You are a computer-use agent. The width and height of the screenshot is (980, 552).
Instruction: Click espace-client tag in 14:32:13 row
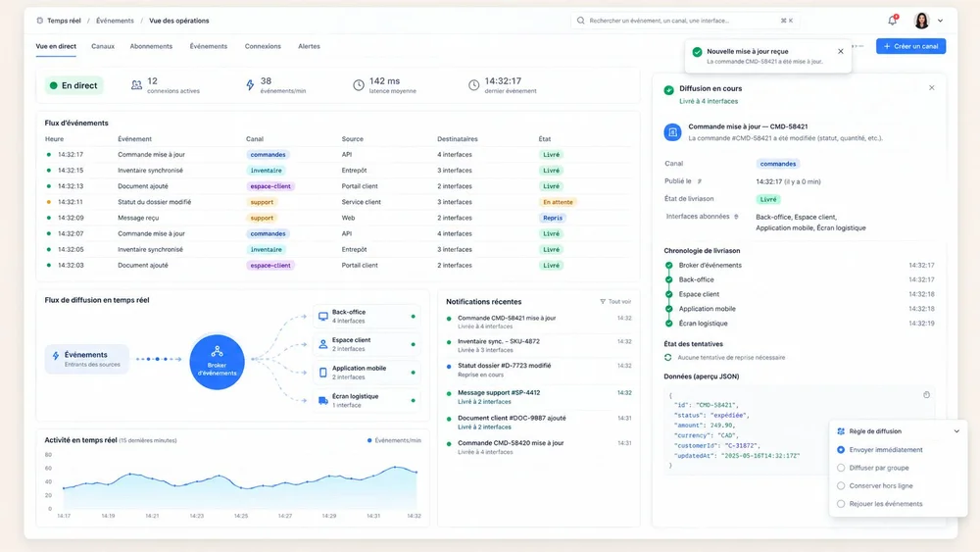coord(270,186)
